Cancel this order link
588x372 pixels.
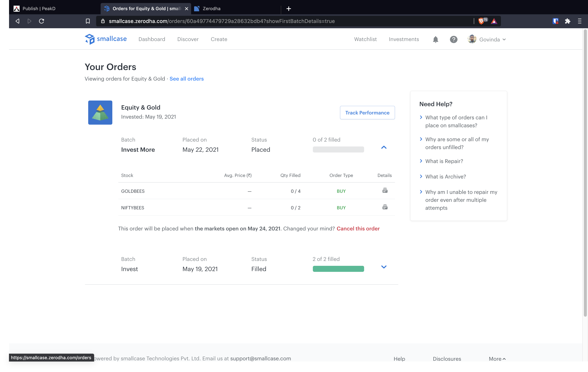pyautogui.click(x=358, y=229)
